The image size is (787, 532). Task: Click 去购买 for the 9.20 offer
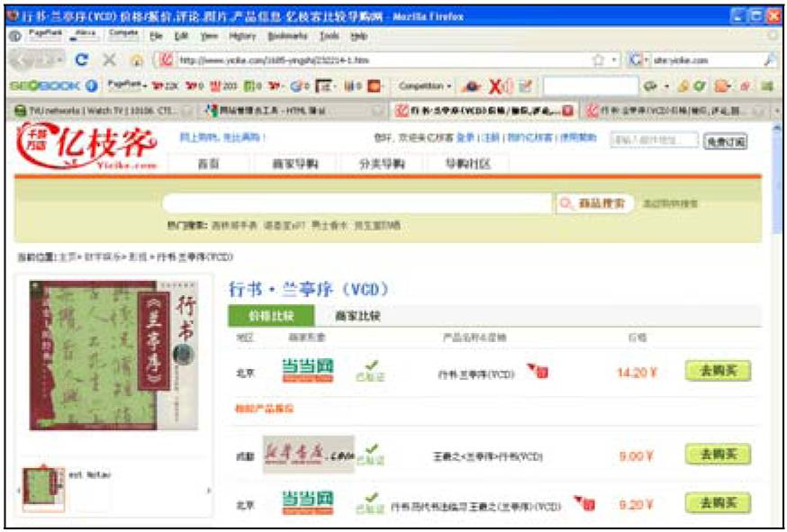pyautogui.click(x=719, y=503)
